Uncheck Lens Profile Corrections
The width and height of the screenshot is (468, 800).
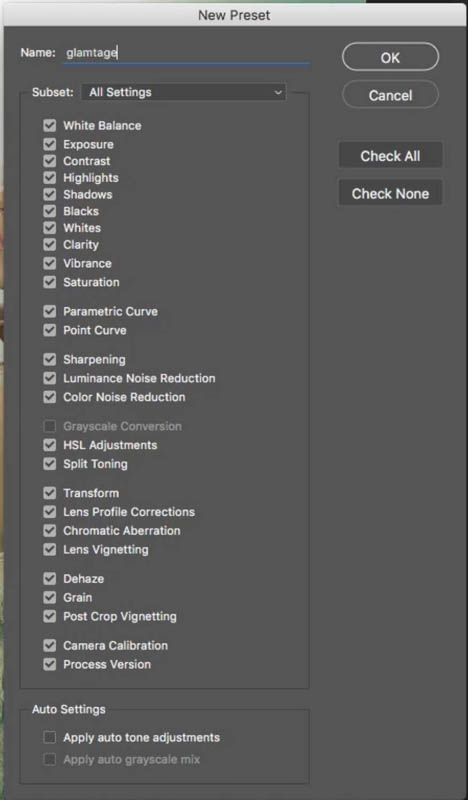(x=50, y=512)
